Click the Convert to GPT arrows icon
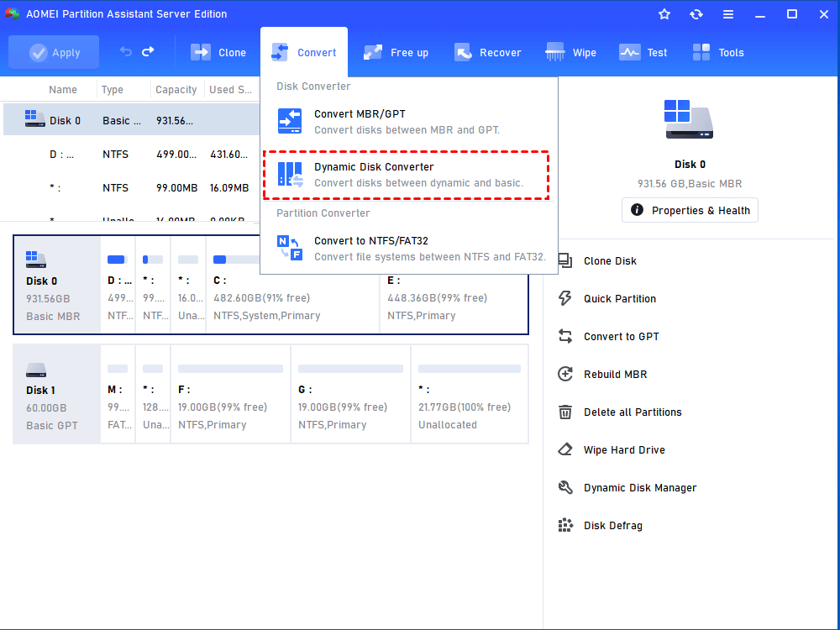Image resolution: width=840 pixels, height=630 pixels. (564, 337)
